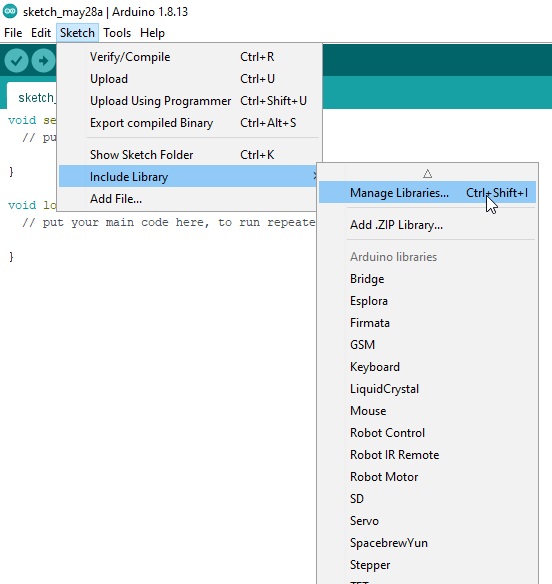Include the Mouse library
Image resolution: width=552 pixels, height=584 pixels.
427,411
